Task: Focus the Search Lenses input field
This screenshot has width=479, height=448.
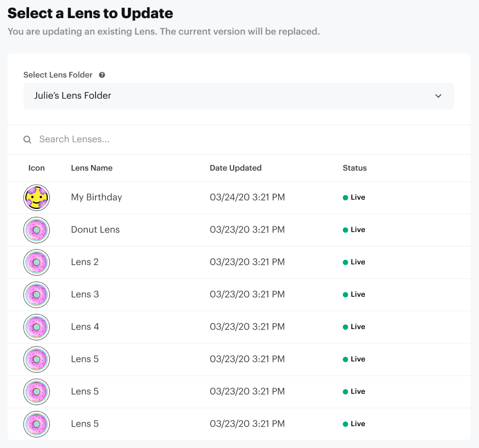Action: (219, 139)
